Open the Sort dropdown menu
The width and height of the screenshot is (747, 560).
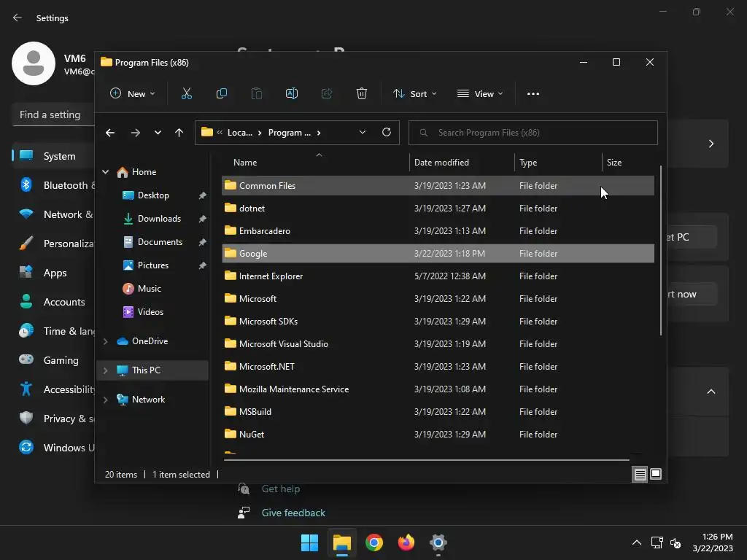click(414, 94)
